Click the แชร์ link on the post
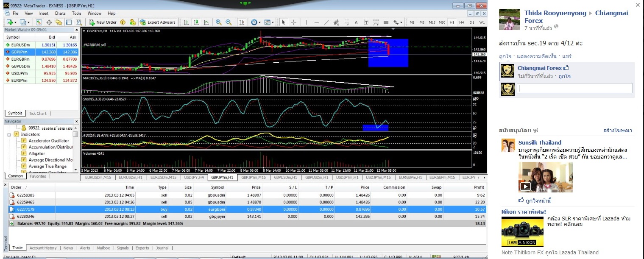Image resolution: width=644 pixels, height=259 pixels. tap(567, 56)
